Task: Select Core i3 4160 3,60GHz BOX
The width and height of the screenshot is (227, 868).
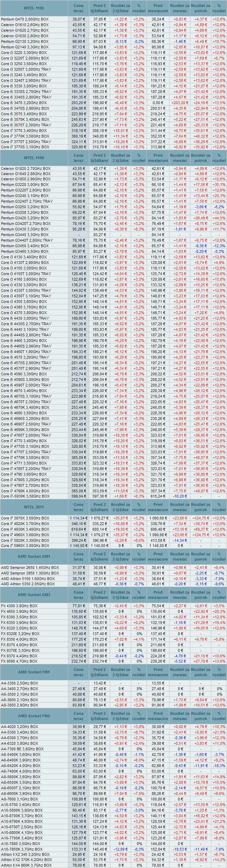Action: click(x=24, y=279)
